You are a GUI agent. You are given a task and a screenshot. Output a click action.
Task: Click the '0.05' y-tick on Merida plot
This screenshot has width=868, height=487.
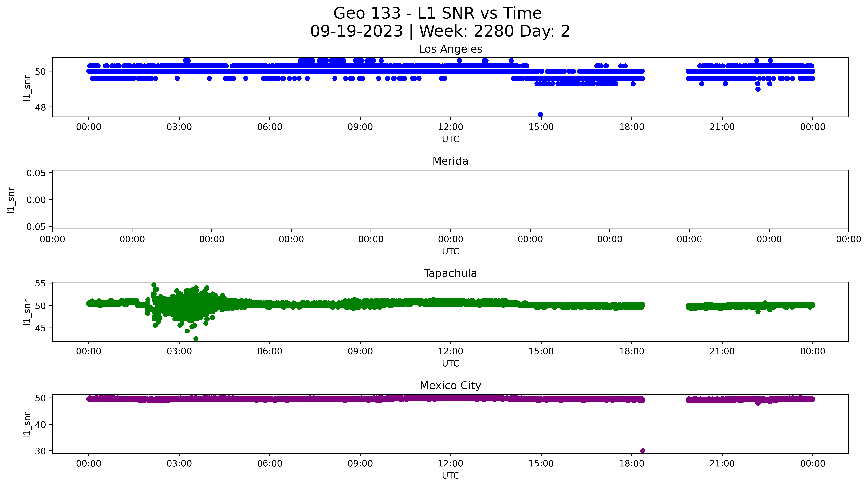(36, 173)
